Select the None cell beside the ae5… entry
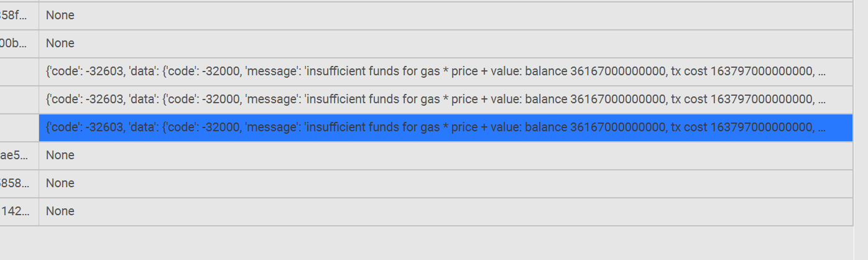Screen dimensions: 868x260 coord(60,156)
